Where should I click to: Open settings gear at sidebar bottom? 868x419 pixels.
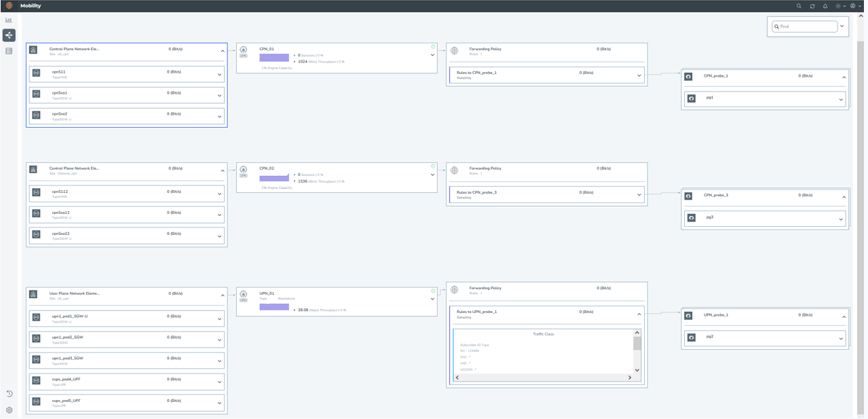[x=10, y=410]
